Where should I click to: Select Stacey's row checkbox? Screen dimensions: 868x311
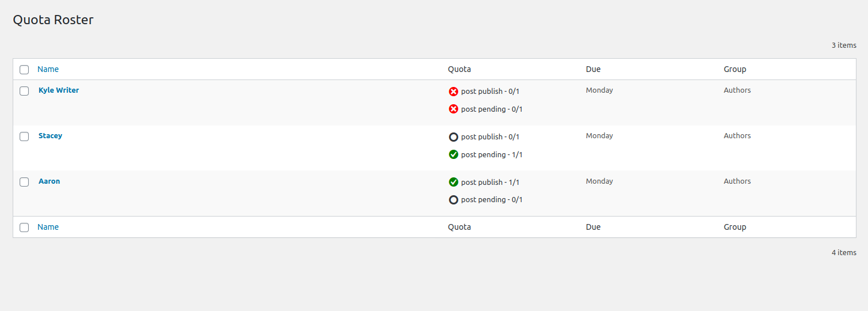tap(24, 136)
